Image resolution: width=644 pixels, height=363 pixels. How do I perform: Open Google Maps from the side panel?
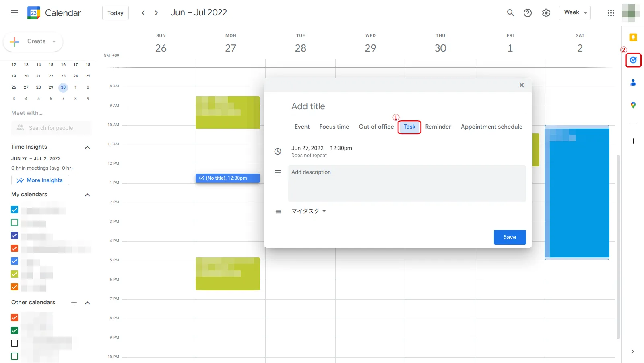tap(633, 105)
